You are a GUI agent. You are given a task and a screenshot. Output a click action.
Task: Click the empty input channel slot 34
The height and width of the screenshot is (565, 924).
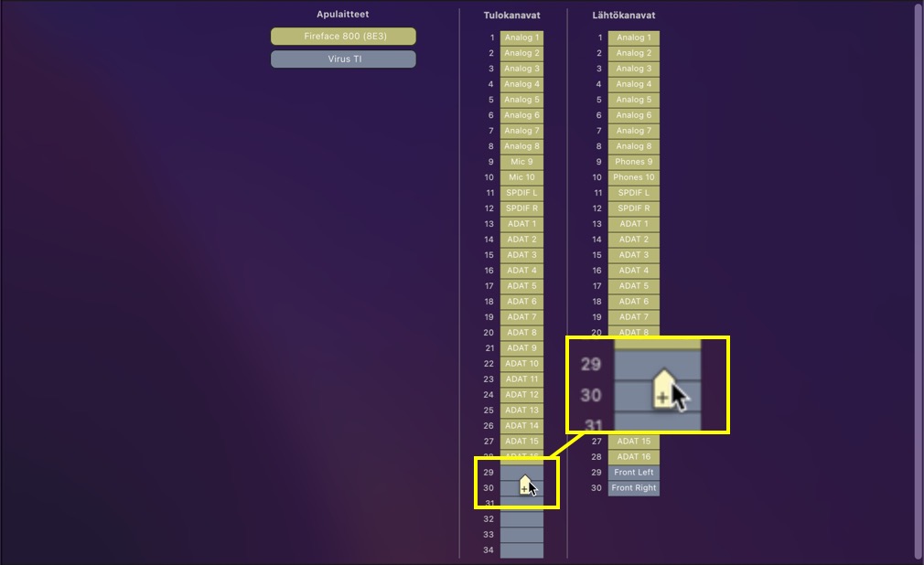pos(521,550)
